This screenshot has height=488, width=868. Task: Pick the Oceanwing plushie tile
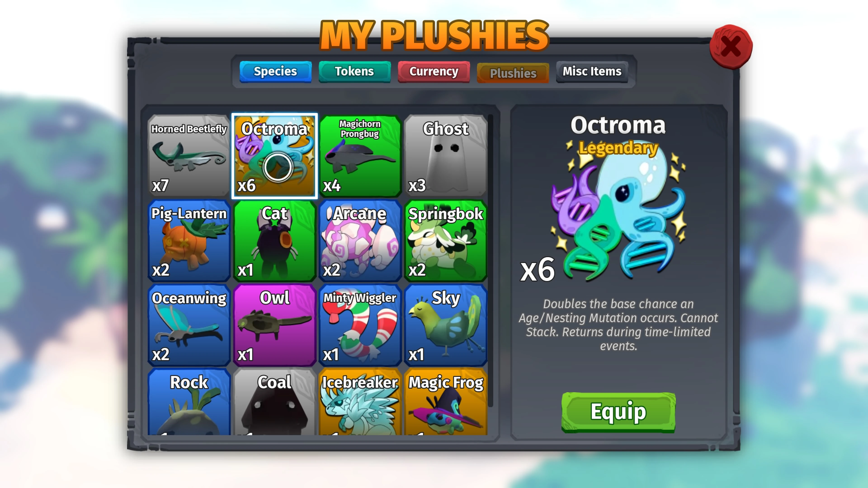(x=189, y=325)
